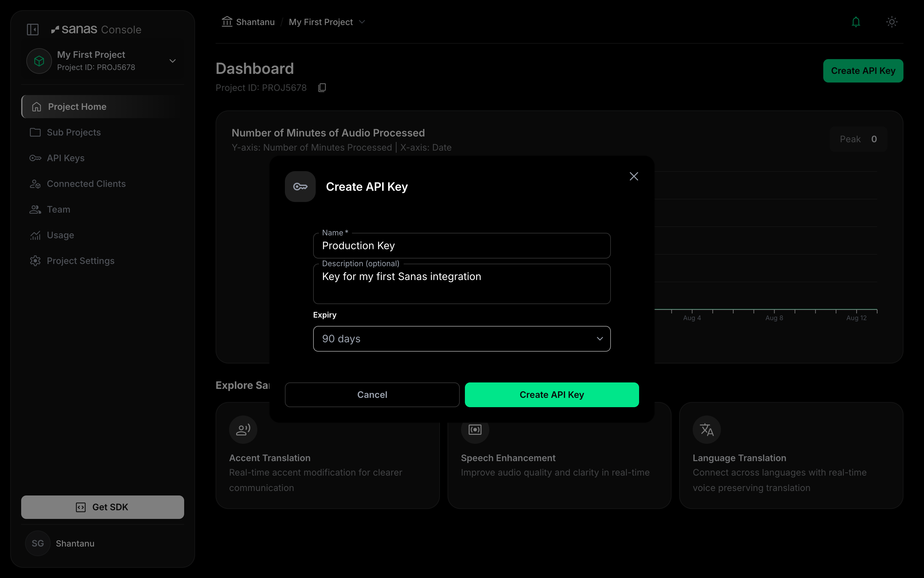Open the Speech Enhancement card title

508,458
